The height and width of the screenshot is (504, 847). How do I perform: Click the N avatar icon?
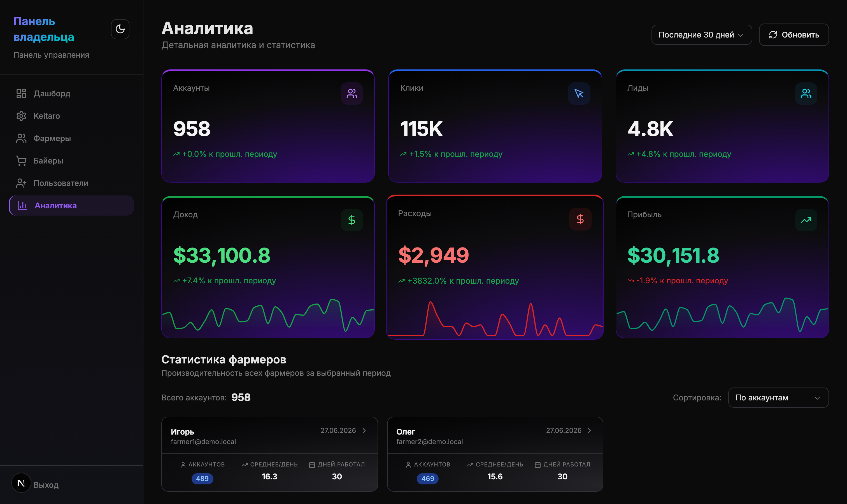pyautogui.click(x=21, y=483)
